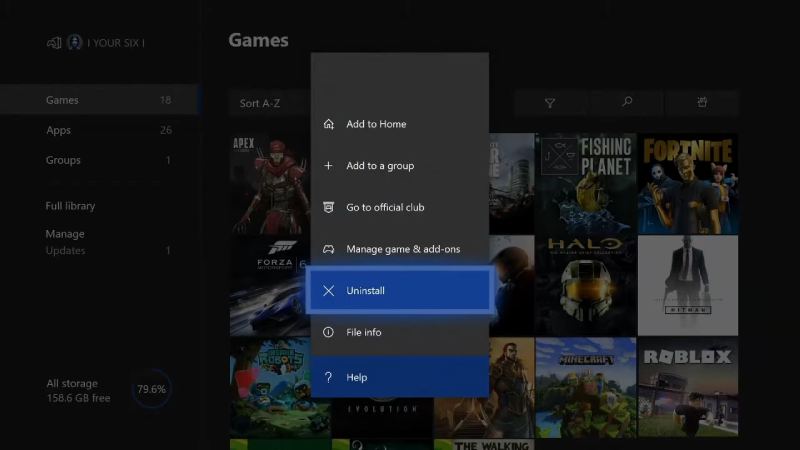The height and width of the screenshot is (450, 800).
Task: Select Uninstall in the context menu
Action: (x=399, y=290)
